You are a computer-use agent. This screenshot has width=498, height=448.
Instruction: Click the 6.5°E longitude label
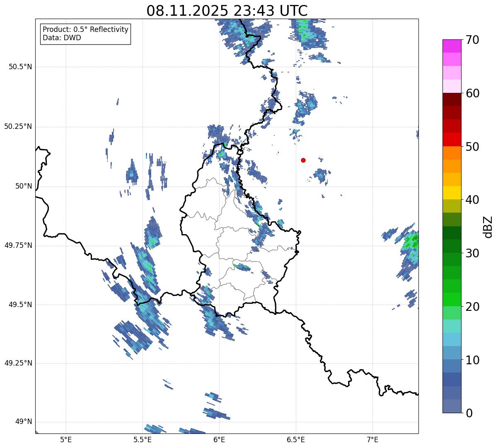click(296, 439)
